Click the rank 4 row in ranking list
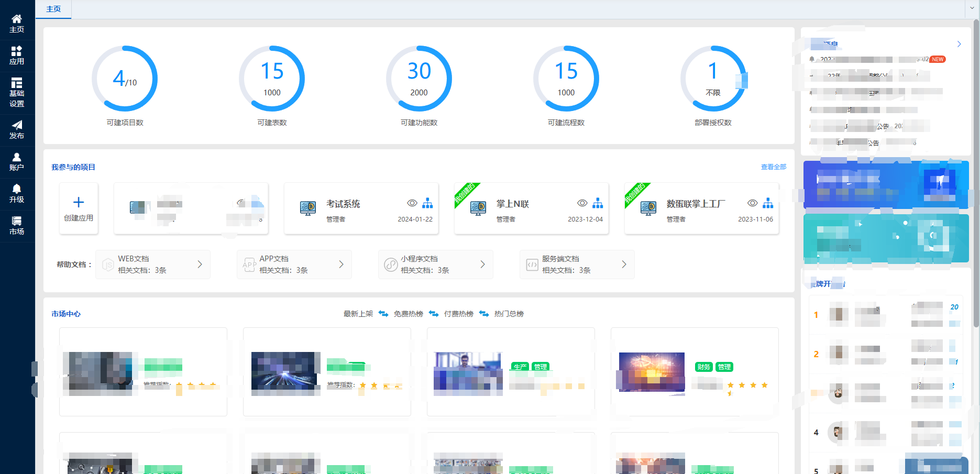 (886, 433)
